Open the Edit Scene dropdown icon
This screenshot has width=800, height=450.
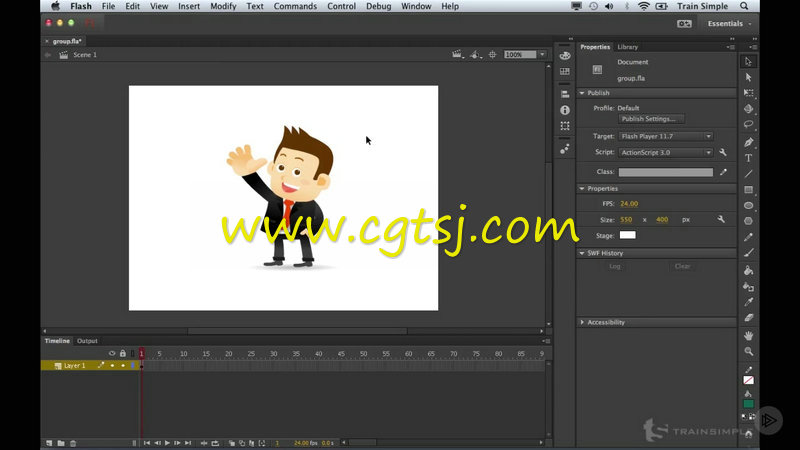458,55
